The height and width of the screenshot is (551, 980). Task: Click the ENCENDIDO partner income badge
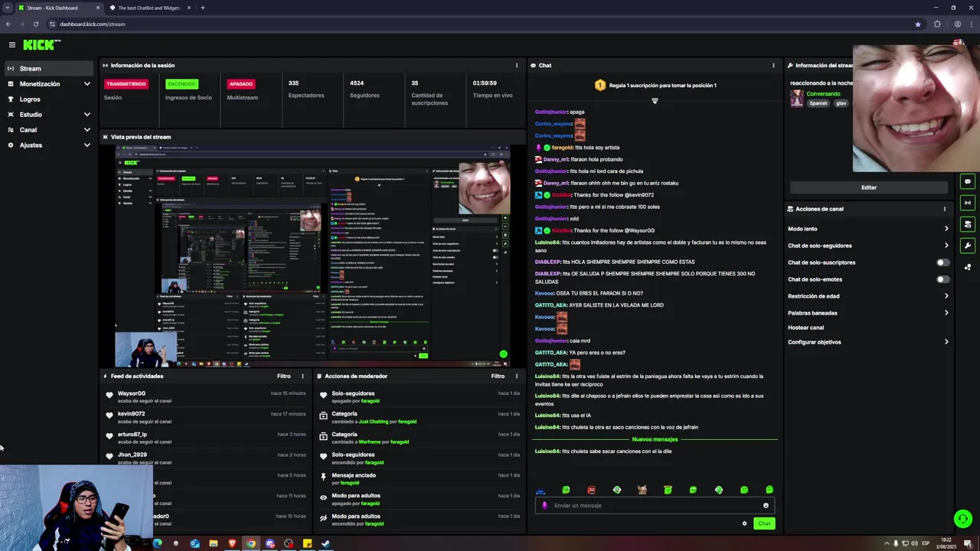[x=181, y=83]
